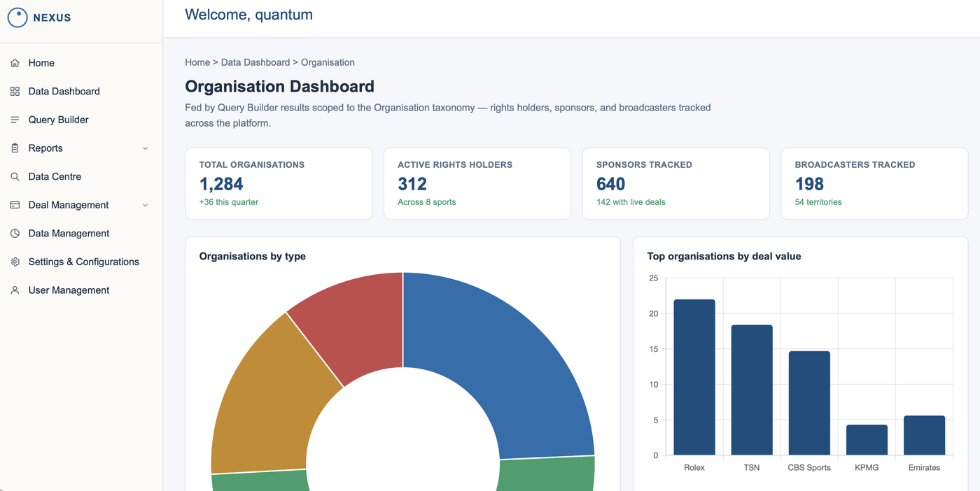This screenshot has width=980, height=491.
Task: Select the Total Organisations card
Action: pyautogui.click(x=279, y=183)
